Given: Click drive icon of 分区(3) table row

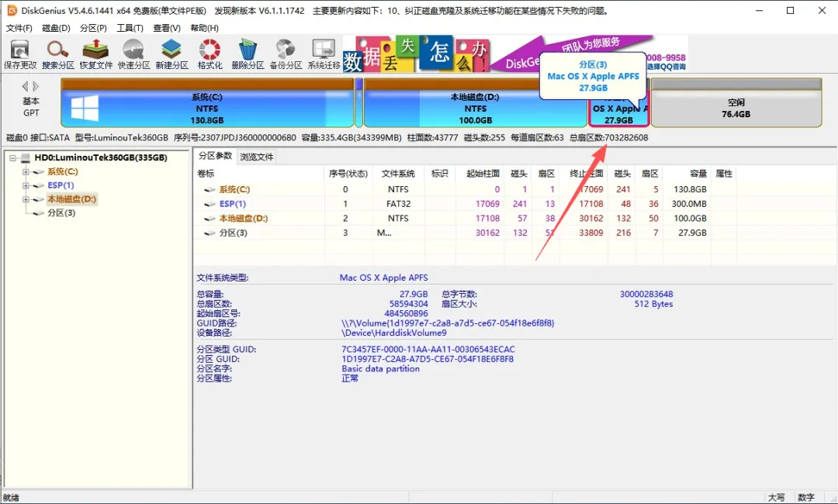Looking at the screenshot, I should click(x=209, y=233).
